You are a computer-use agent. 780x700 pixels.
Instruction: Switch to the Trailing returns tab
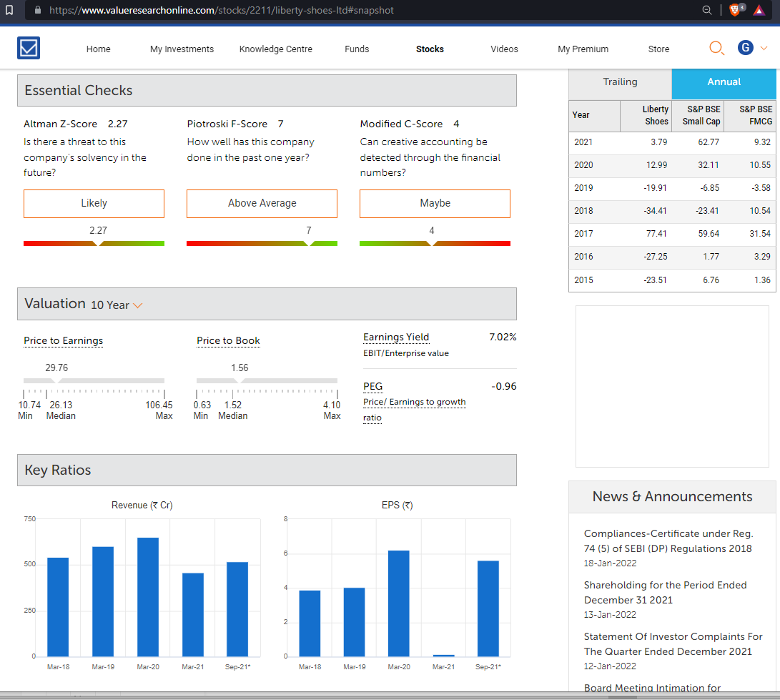[620, 82]
